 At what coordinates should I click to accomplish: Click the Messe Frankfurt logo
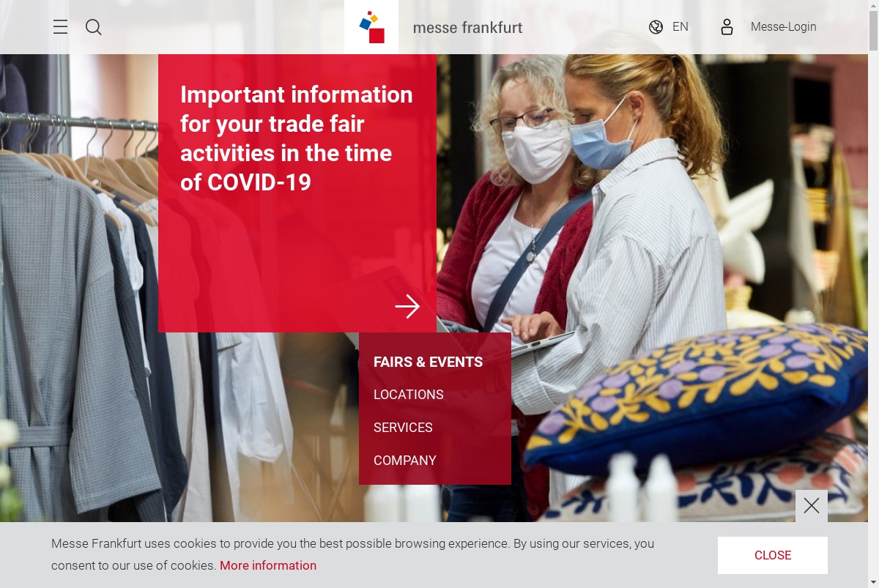point(371,27)
